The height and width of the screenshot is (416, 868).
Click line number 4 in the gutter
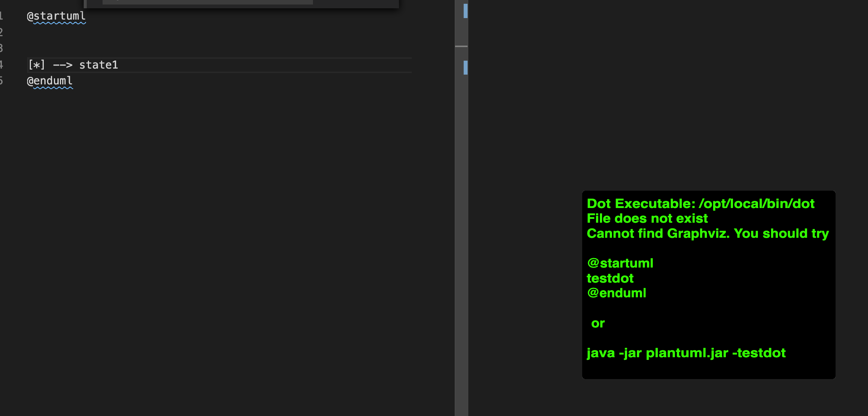2,64
